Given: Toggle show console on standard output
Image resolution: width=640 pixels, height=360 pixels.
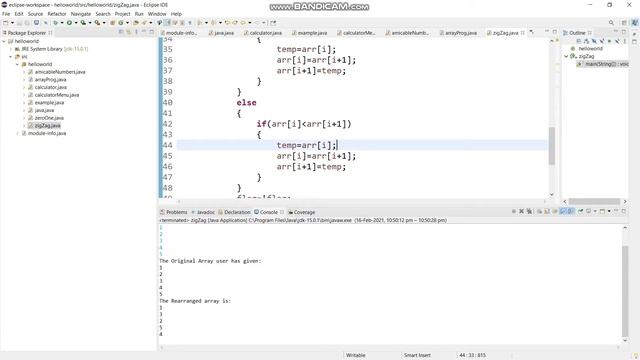Looking at the screenshot, I should pyautogui.click(x=563, y=211).
